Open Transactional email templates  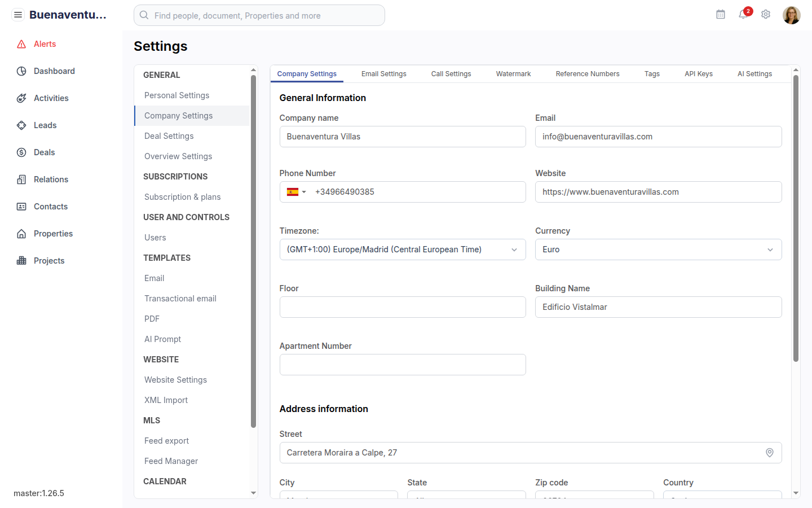192,299
